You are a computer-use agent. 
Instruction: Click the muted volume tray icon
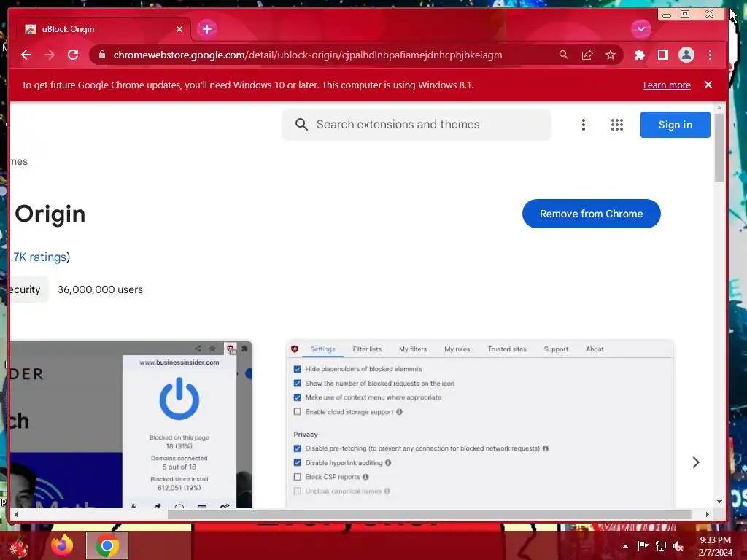tap(678, 545)
